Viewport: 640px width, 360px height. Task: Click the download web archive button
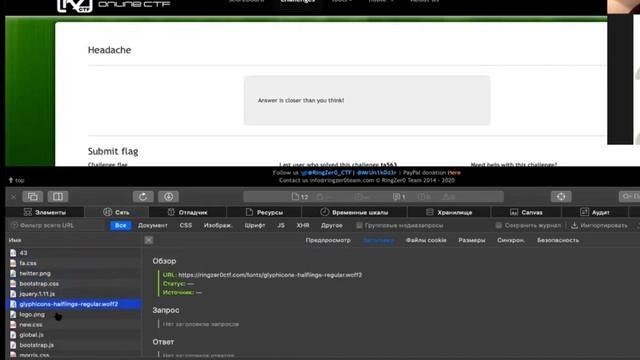coord(168,197)
